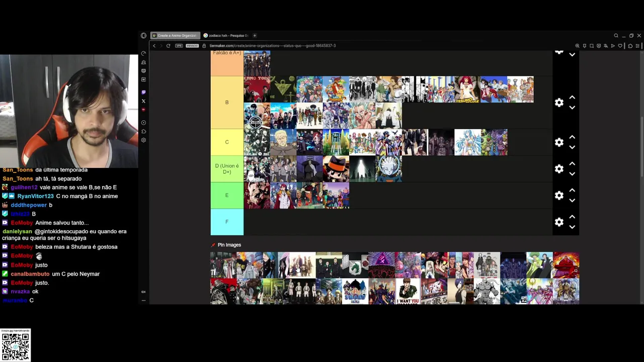
Task: Open the extensions cube icon
Action: tap(630, 46)
